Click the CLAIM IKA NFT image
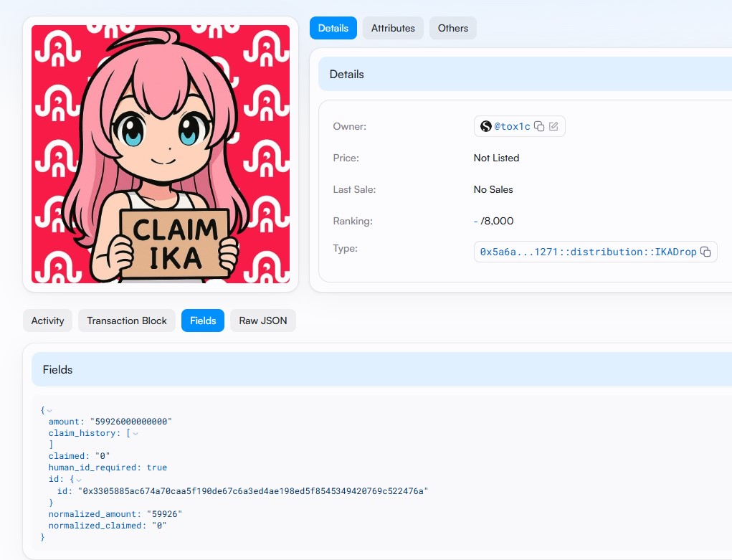This screenshot has width=732, height=560. (x=161, y=154)
